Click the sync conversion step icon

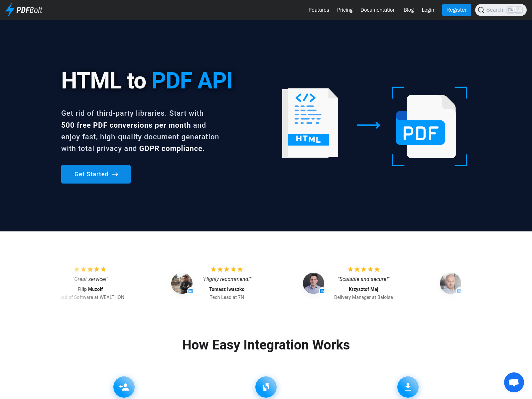point(266,387)
